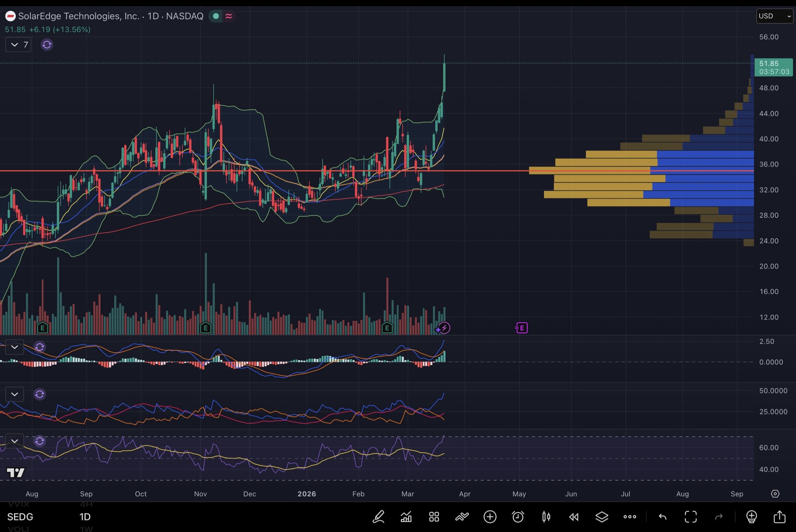
Task: Click the 1D interval button
Action: pos(85,517)
